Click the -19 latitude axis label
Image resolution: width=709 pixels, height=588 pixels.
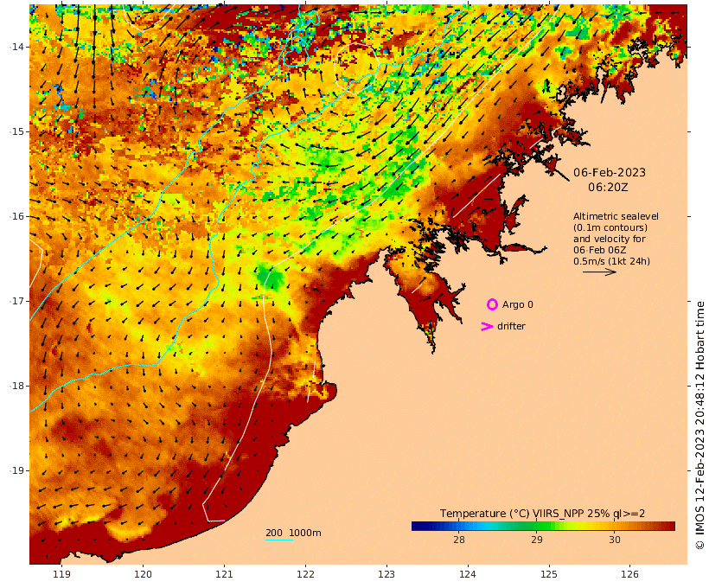click(17, 470)
